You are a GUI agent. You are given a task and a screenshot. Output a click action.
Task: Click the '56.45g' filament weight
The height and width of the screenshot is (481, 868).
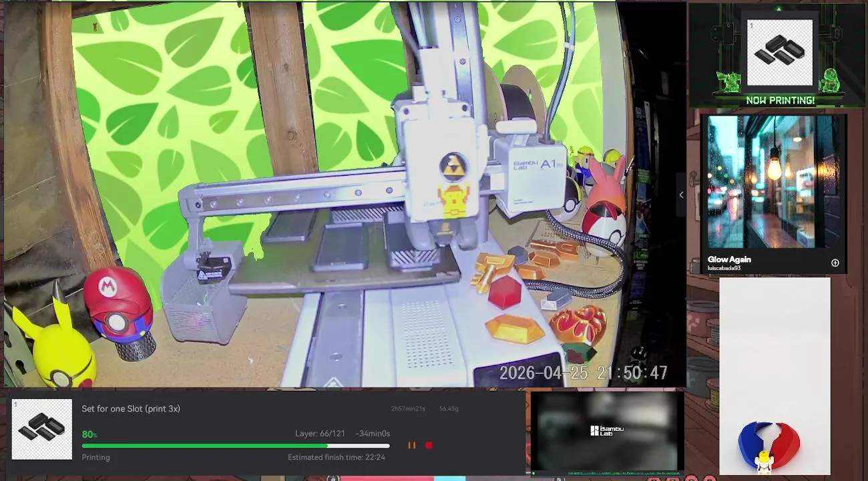(x=449, y=409)
